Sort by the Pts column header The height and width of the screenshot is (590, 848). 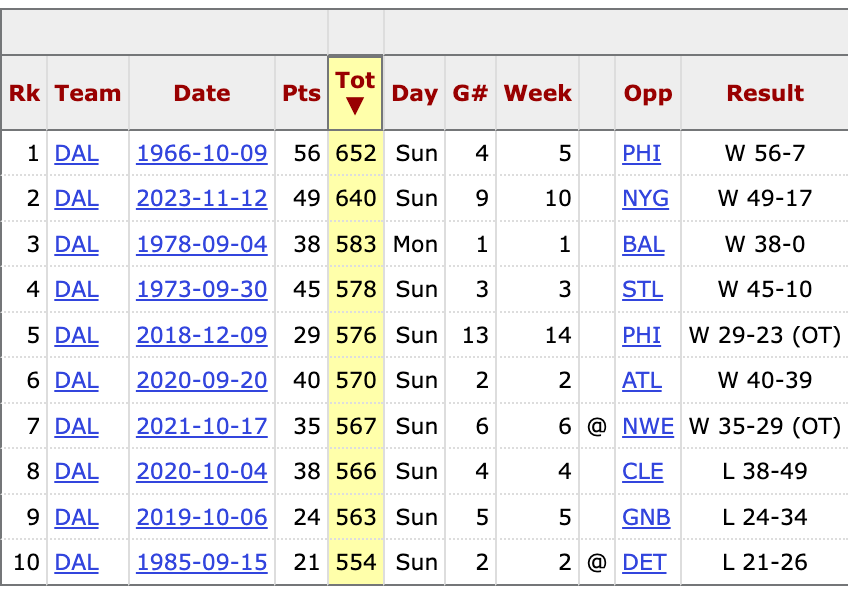coord(301,92)
